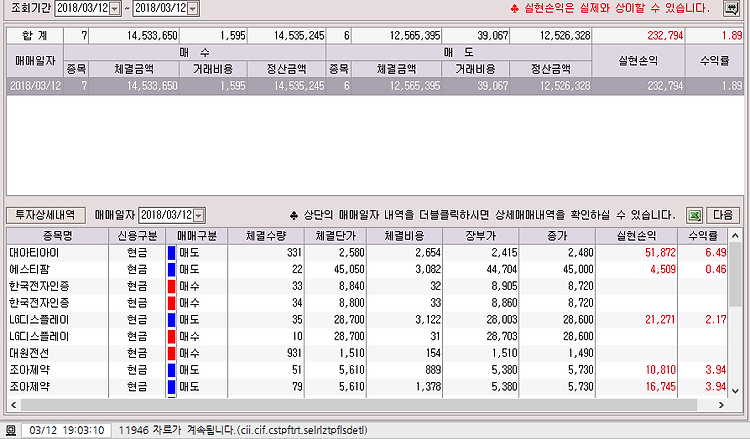Viewport: 750px width, 439px height.
Task: Click 신용구분 column header
Action: coord(137,236)
